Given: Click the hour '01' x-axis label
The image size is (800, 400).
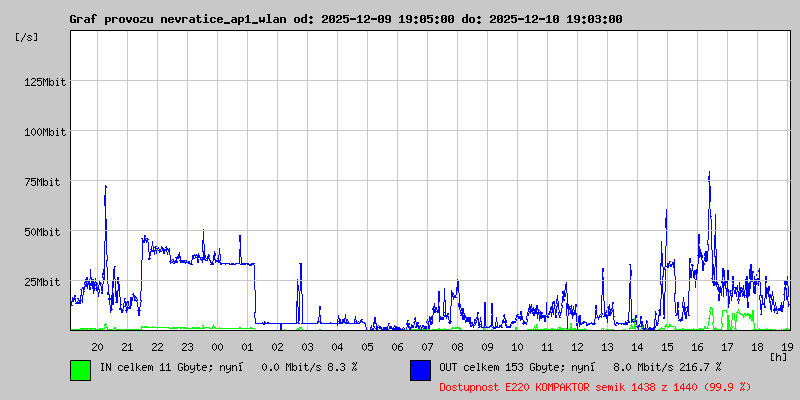Looking at the screenshot, I should pos(247,347).
